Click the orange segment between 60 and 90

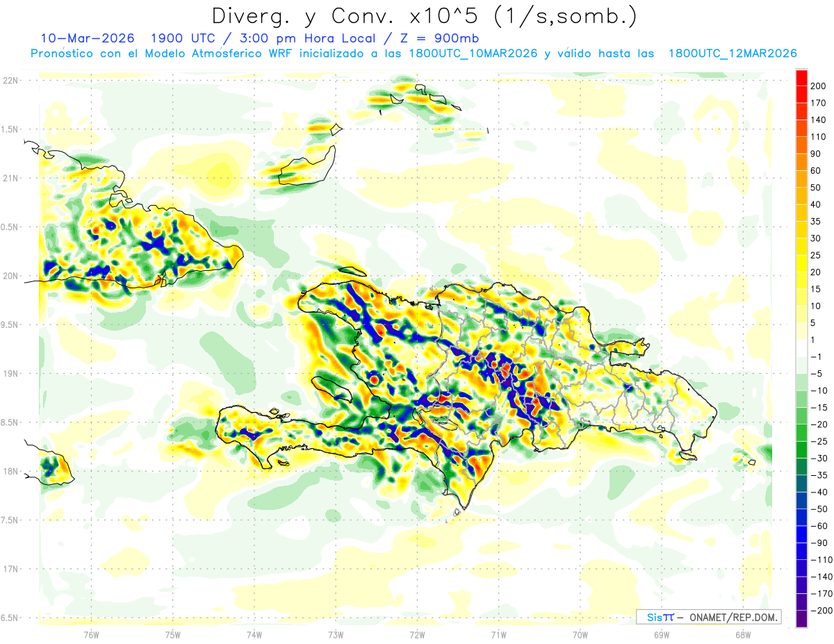[x=801, y=162]
